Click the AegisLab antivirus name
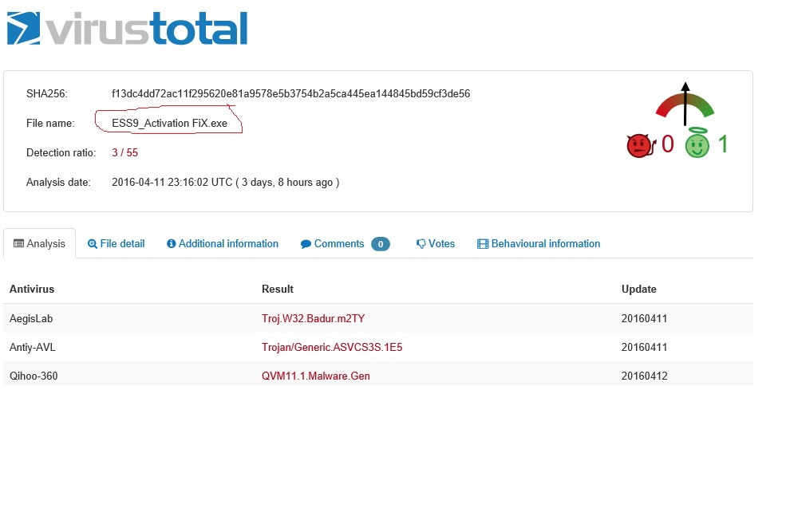 point(31,318)
